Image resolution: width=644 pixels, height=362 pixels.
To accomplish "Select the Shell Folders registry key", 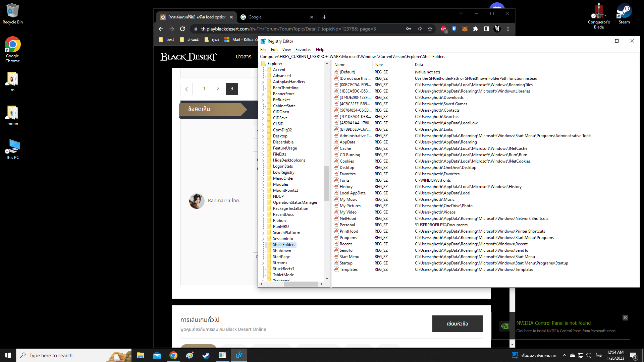I will (284, 245).
